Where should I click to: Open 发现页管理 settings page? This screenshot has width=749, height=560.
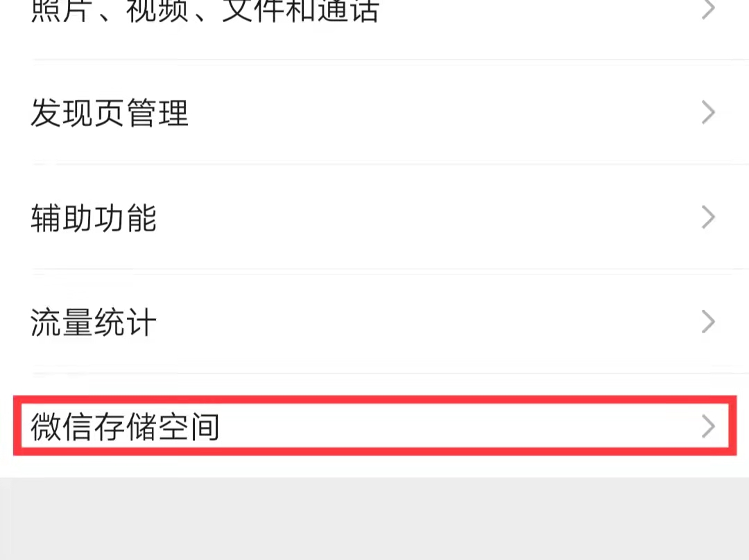pos(374,113)
